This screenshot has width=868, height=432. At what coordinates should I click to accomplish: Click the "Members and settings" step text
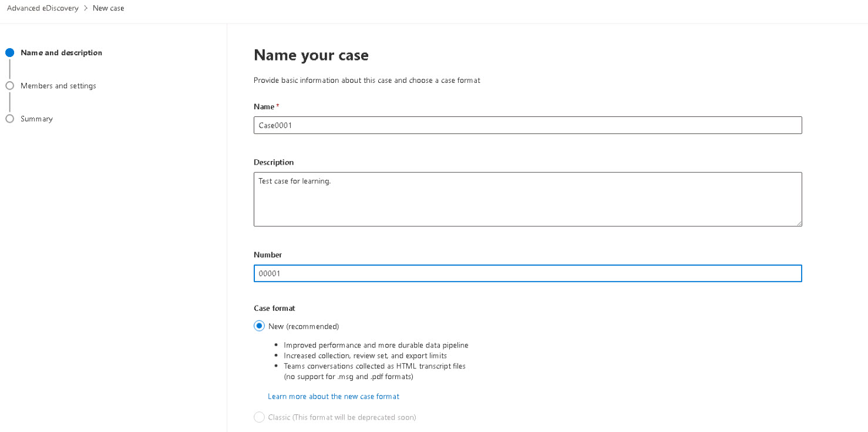[x=58, y=85]
